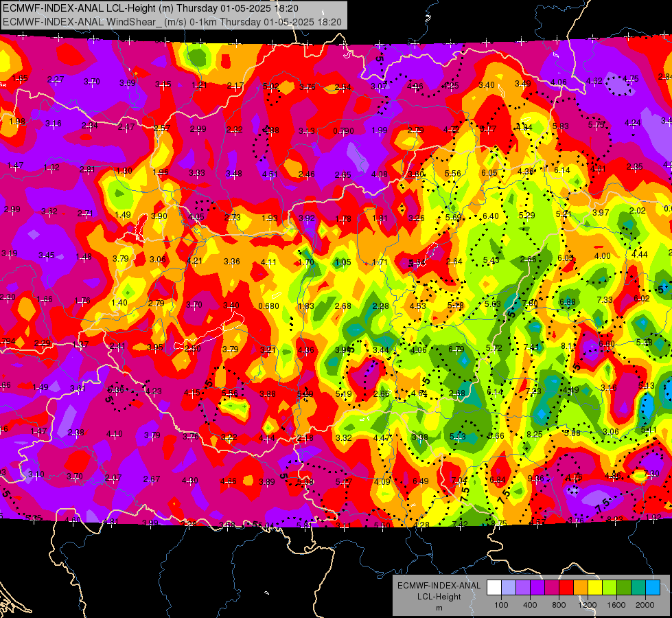672x618 pixels.
Task: Click the grid value 6.79
Action: (456, 349)
